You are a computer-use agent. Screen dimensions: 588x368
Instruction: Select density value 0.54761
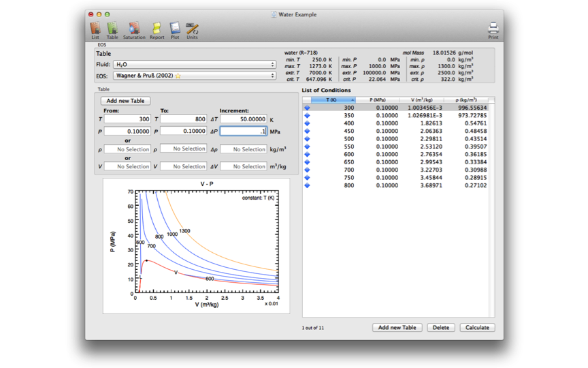(476, 123)
